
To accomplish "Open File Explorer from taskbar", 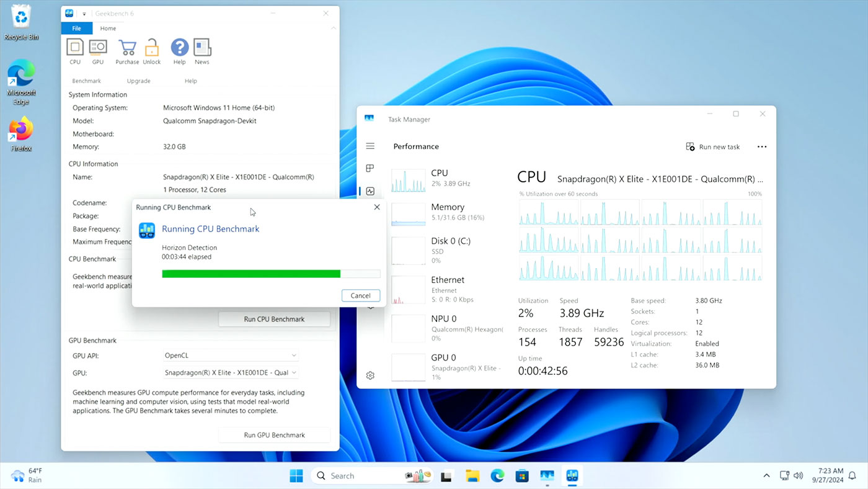I will [x=472, y=476].
